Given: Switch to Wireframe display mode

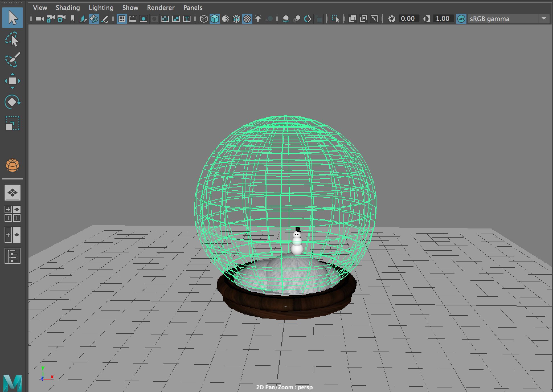Looking at the screenshot, I should (x=204, y=19).
